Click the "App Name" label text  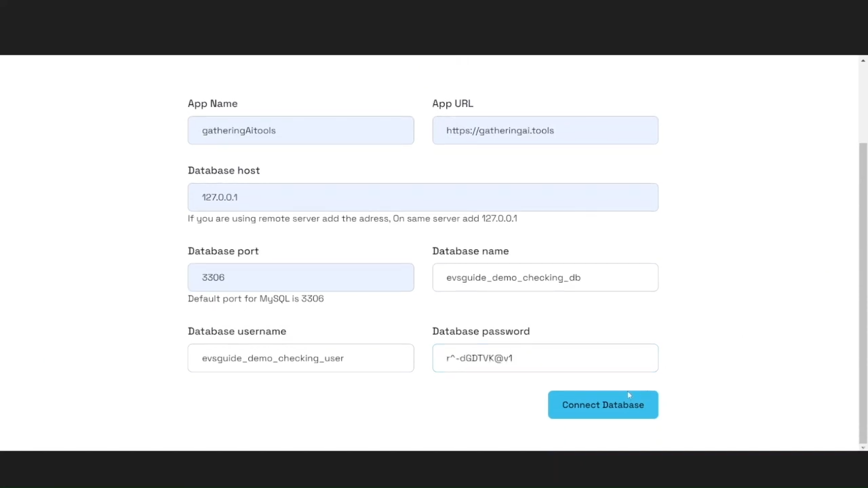(212, 104)
